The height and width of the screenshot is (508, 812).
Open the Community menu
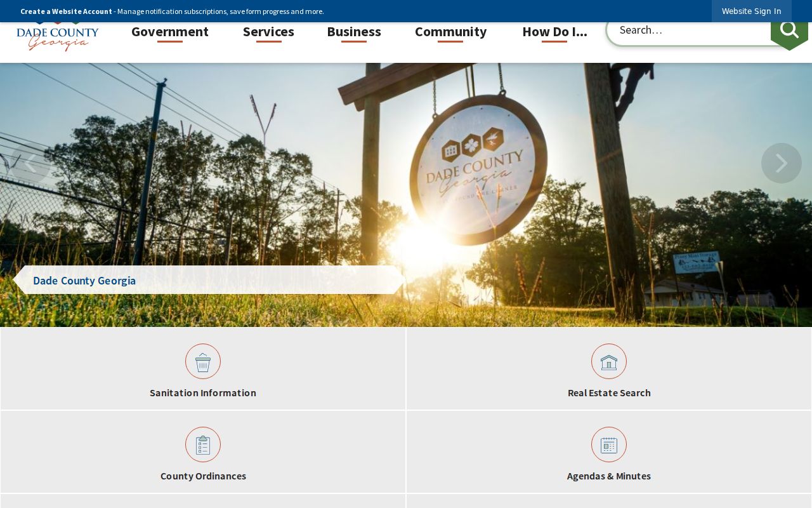(x=450, y=32)
